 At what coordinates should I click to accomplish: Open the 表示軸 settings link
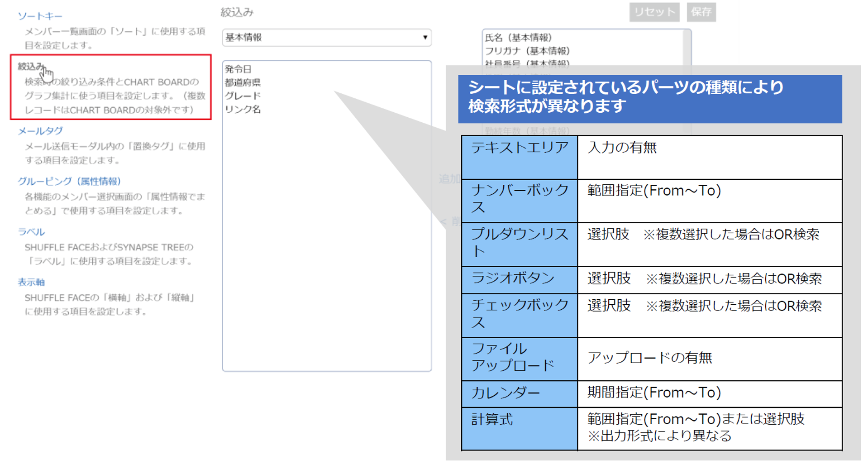31,282
